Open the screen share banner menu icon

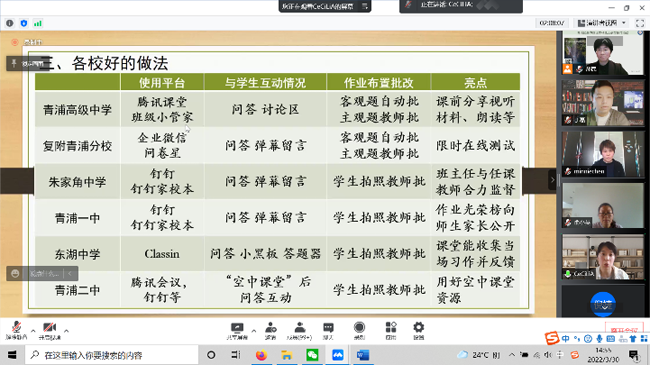click(x=365, y=6)
